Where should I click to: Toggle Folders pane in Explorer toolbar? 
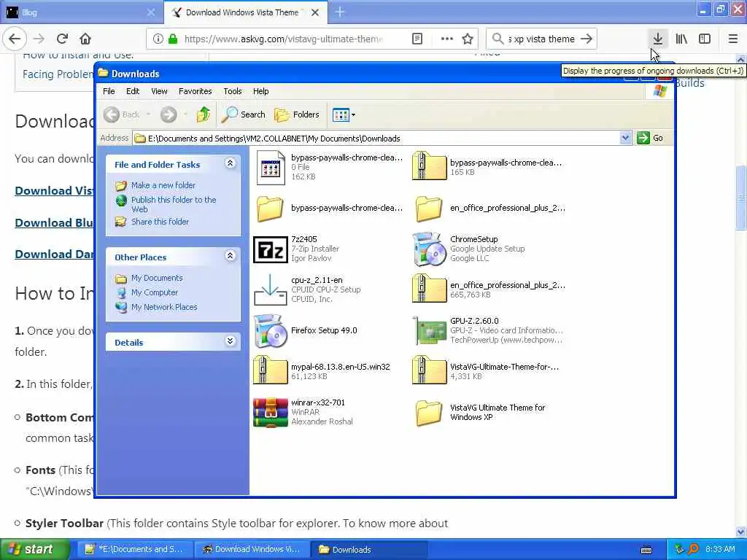296,114
